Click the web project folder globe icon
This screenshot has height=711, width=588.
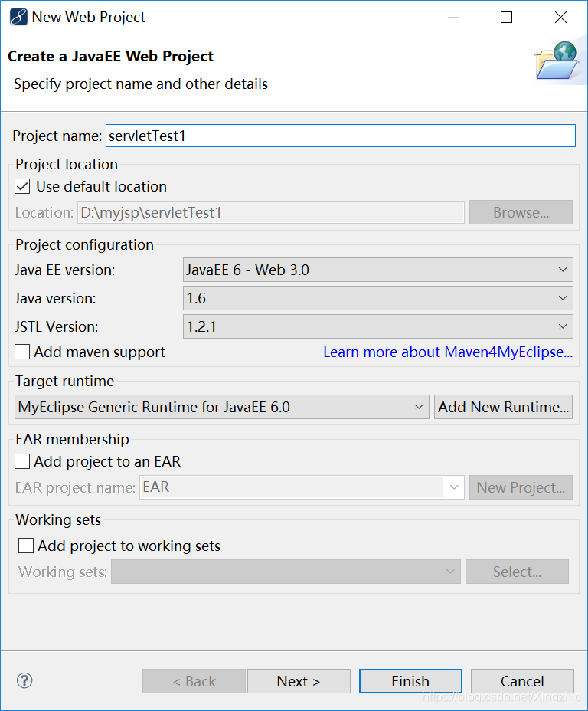click(557, 61)
